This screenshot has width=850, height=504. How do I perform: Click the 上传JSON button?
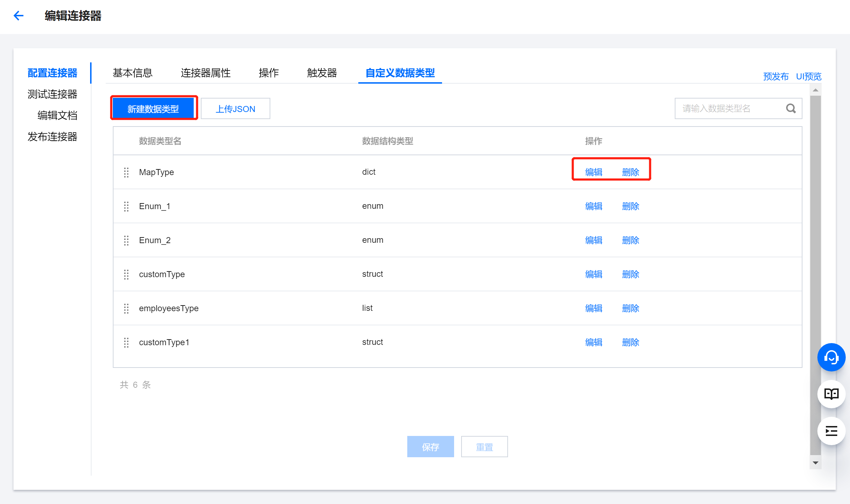[x=236, y=109]
